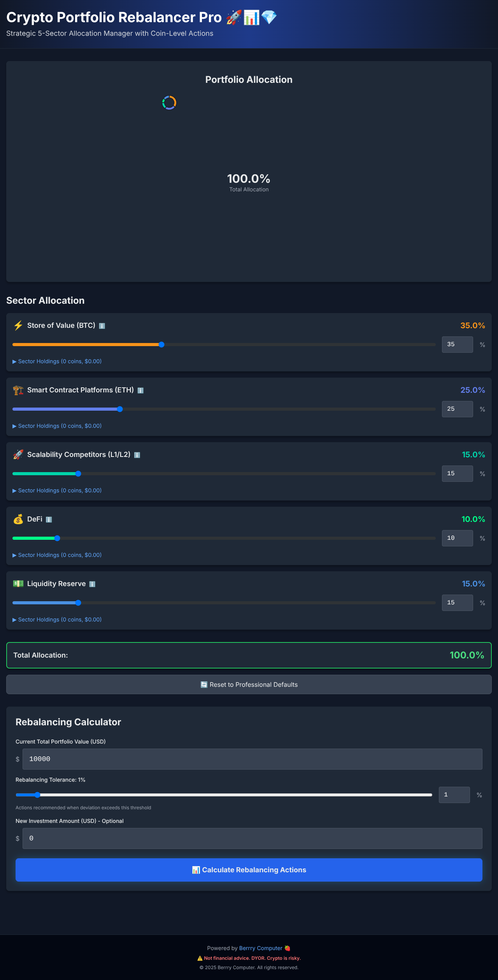Open the Store of Value (BTC) info tooltip
Screen dimensions: 498x980
(102, 326)
